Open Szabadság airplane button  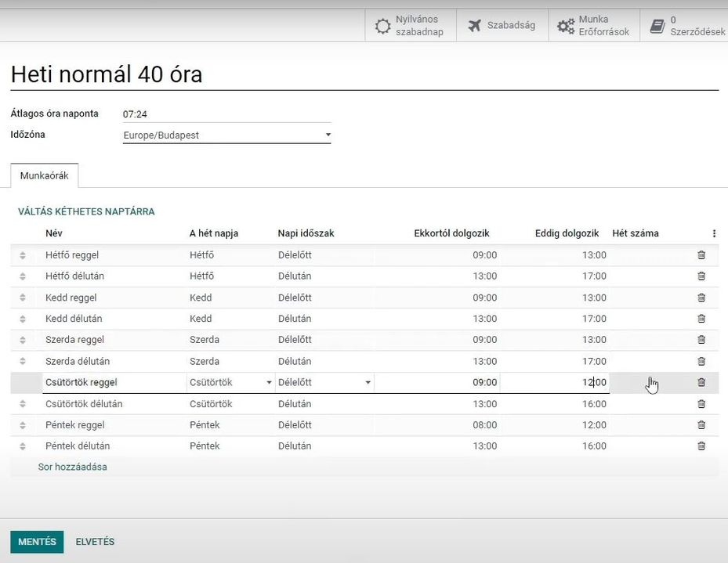pyautogui.click(x=502, y=26)
